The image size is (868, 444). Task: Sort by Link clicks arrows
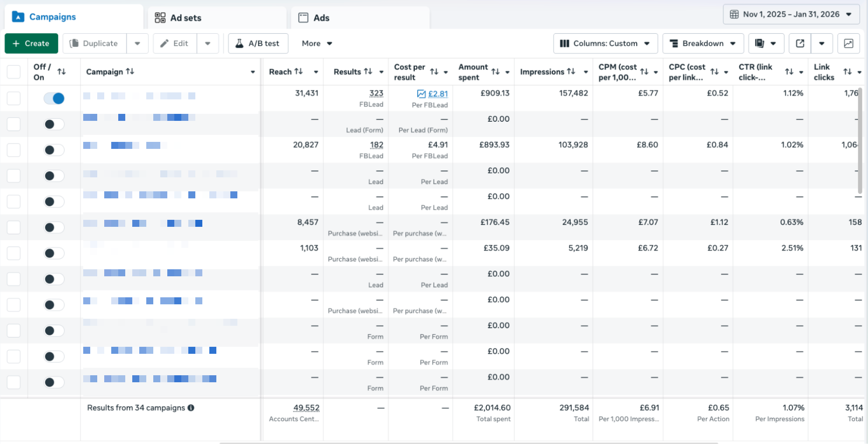point(848,72)
